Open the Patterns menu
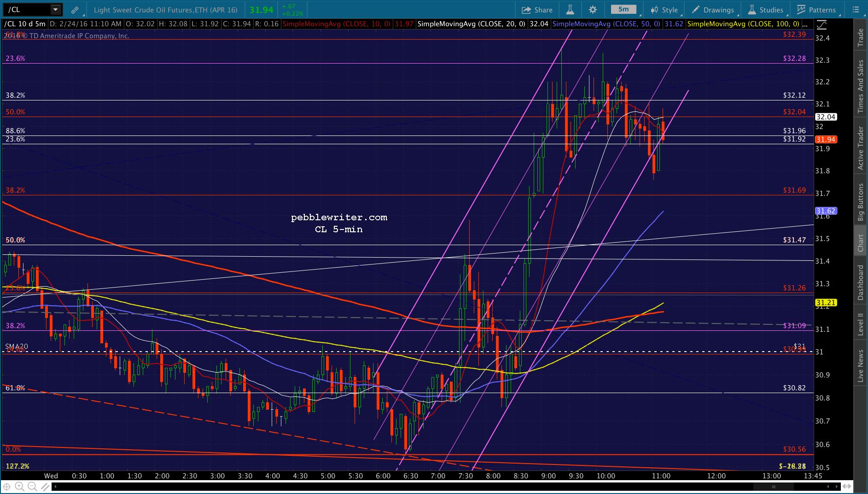 click(816, 10)
